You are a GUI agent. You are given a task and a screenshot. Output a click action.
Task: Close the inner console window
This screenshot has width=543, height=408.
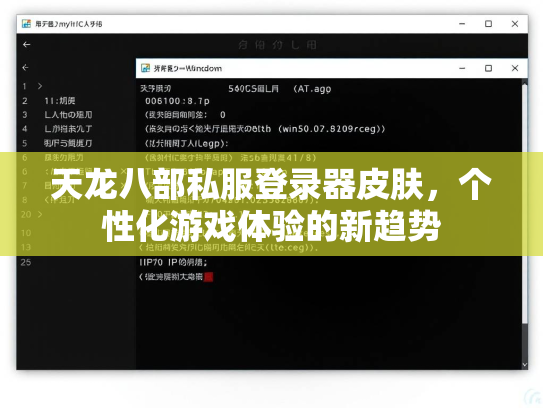coord(515,68)
